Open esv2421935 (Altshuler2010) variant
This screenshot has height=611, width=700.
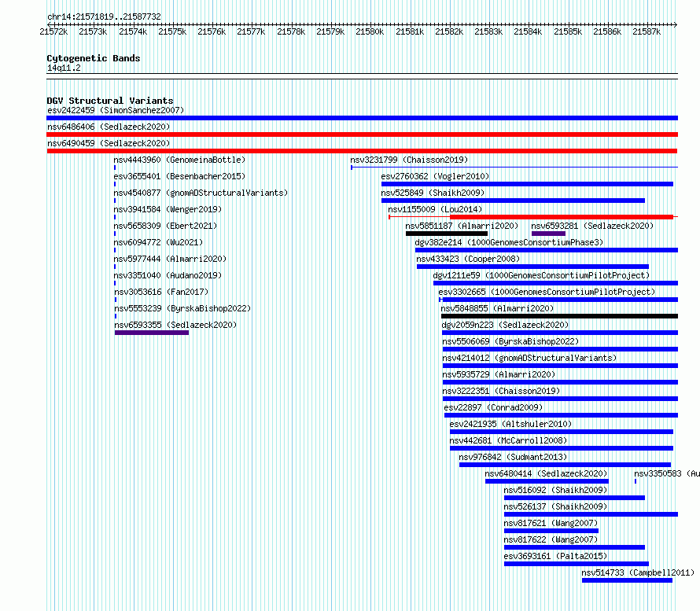(x=510, y=424)
